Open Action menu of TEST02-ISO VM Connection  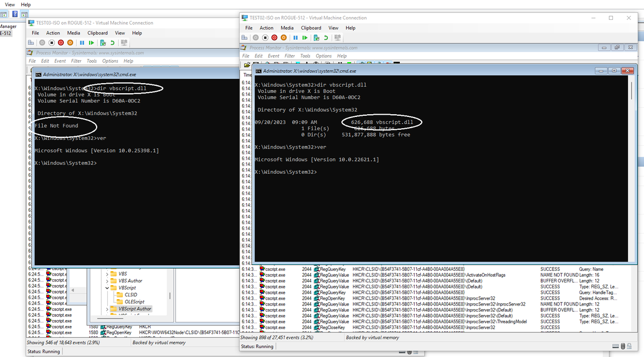pos(267,28)
